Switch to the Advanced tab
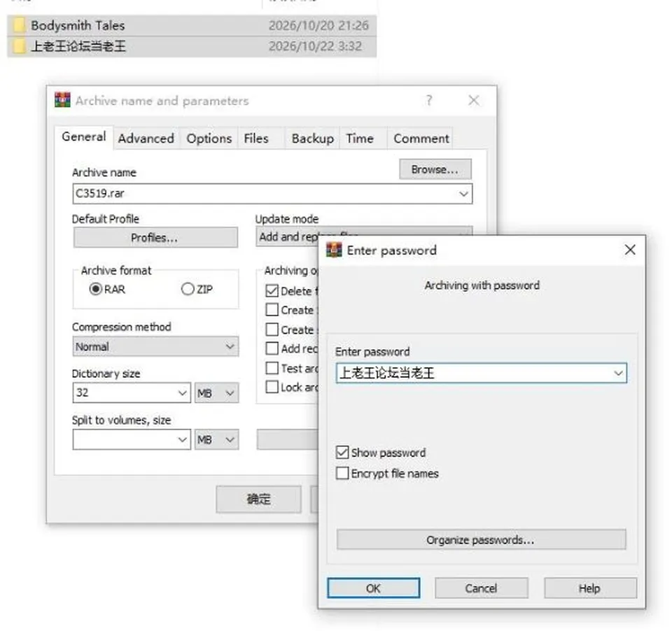The height and width of the screenshot is (631, 672). [x=146, y=139]
